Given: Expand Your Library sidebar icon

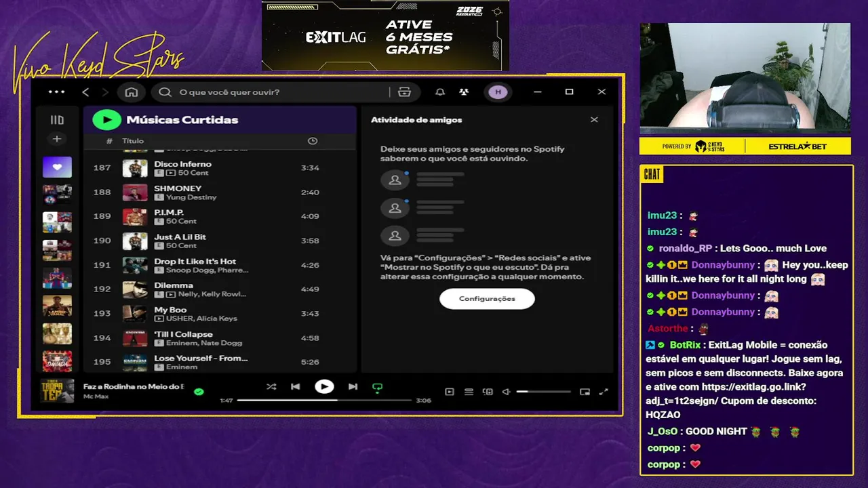Looking at the screenshot, I should 57,120.
